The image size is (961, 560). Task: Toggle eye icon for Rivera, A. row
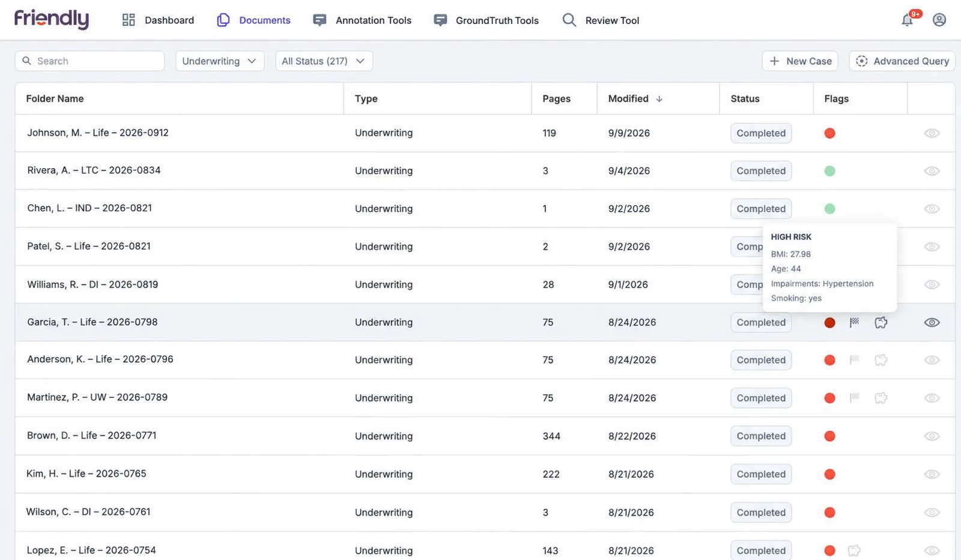point(932,171)
